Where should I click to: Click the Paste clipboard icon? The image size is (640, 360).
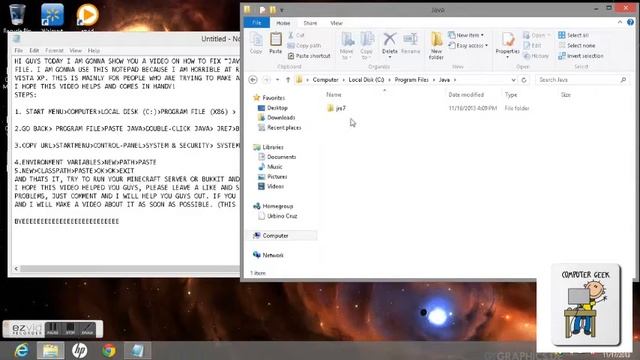tap(276, 40)
